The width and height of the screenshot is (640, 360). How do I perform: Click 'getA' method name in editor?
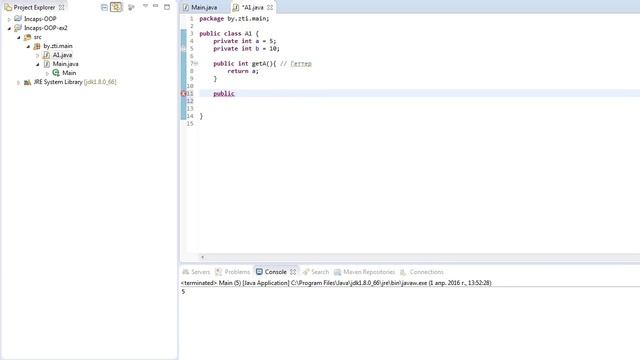coord(258,63)
